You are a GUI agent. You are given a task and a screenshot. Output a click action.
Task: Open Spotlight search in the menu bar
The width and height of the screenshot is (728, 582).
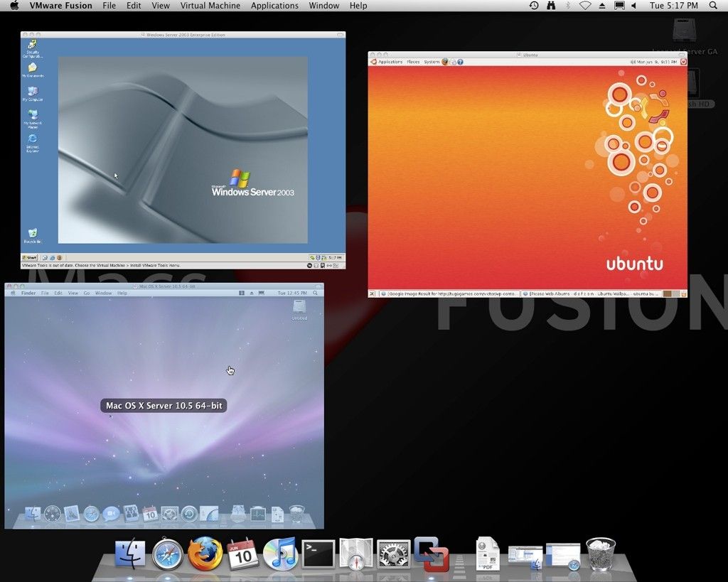713,6
